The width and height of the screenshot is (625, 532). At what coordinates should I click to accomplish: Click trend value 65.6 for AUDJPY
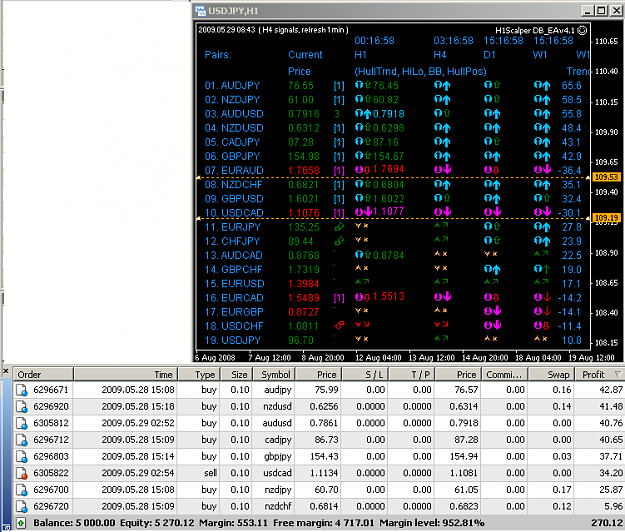(571, 85)
